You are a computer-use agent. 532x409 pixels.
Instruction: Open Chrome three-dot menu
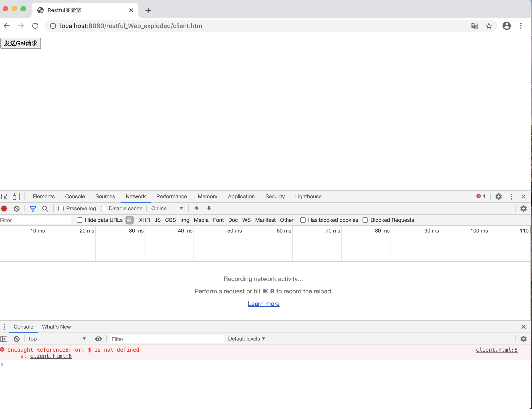coord(521,26)
